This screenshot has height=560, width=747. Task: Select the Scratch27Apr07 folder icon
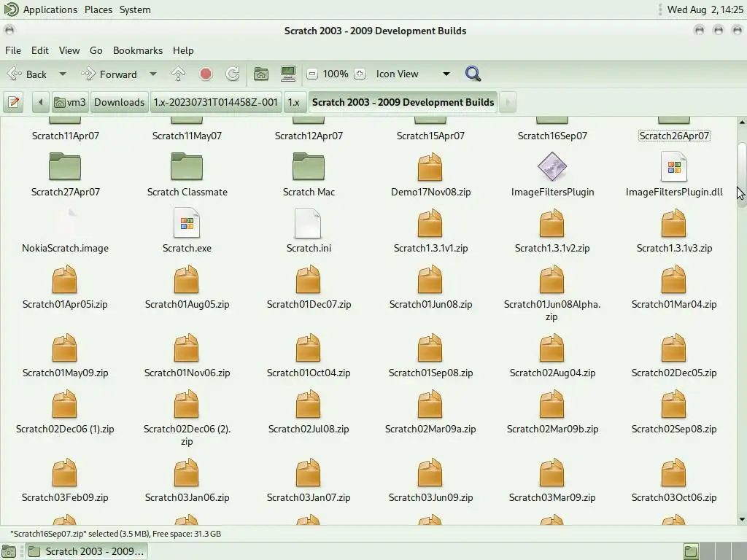pyautogui.click(x=65, y=167)
